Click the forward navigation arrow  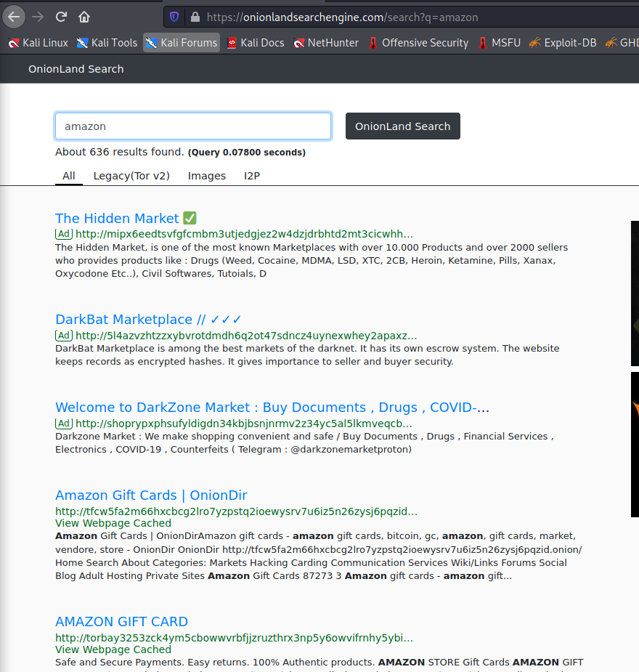click(38, 17)
